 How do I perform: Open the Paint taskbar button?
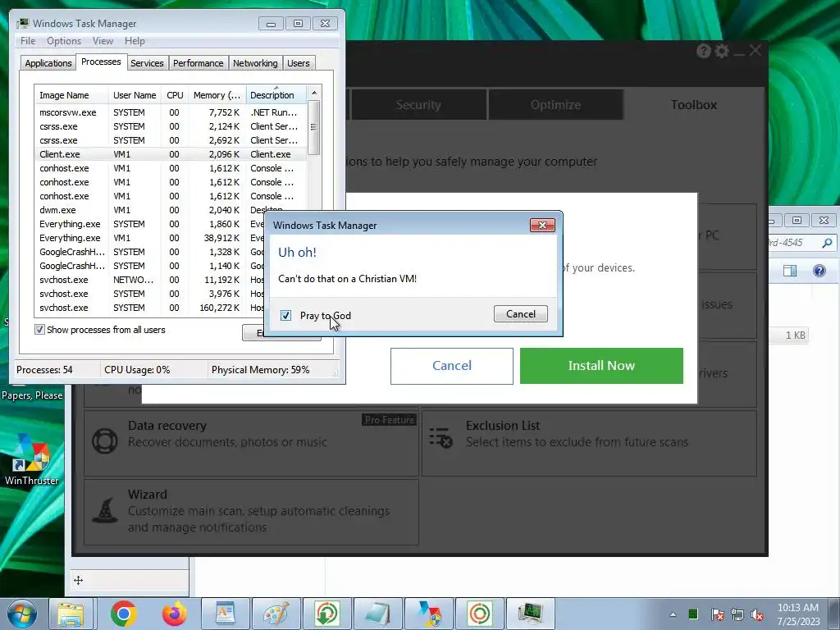coord(276,614)
